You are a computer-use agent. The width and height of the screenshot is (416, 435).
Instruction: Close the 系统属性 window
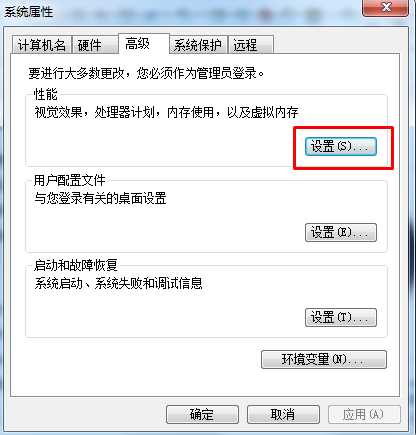(386, 8)
